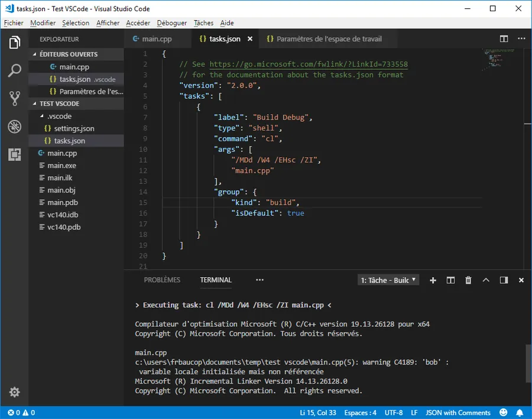Viewport: 532px width, 419px height.
Task: Open the Accéder menu
Action: pyautogui.click(x=138, y=22)
